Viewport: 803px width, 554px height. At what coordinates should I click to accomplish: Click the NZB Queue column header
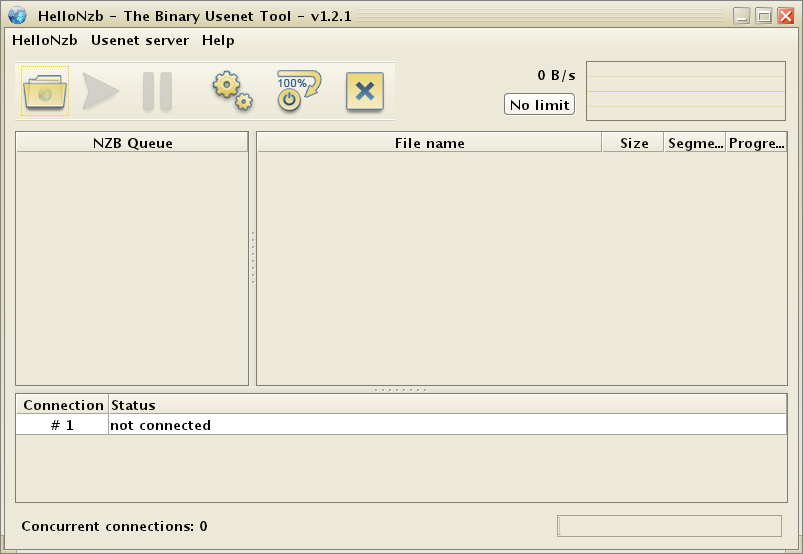click(x=132, y=143)
